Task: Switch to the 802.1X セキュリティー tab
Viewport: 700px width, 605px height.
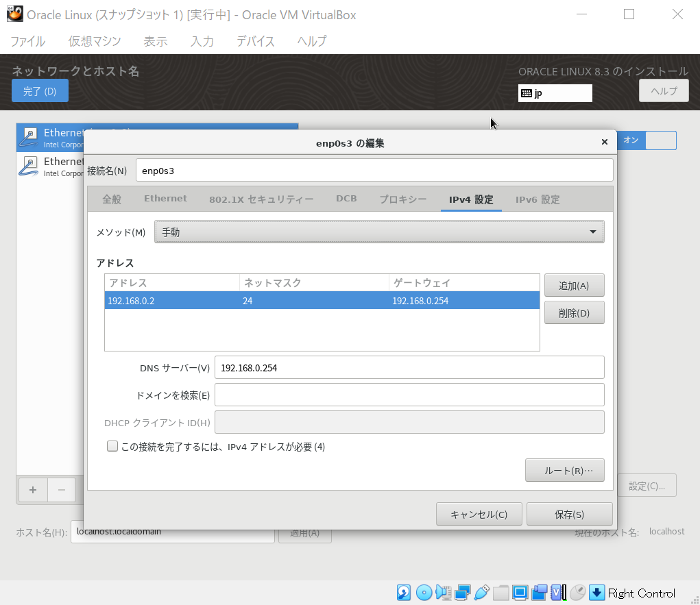Action: point(261,199)
